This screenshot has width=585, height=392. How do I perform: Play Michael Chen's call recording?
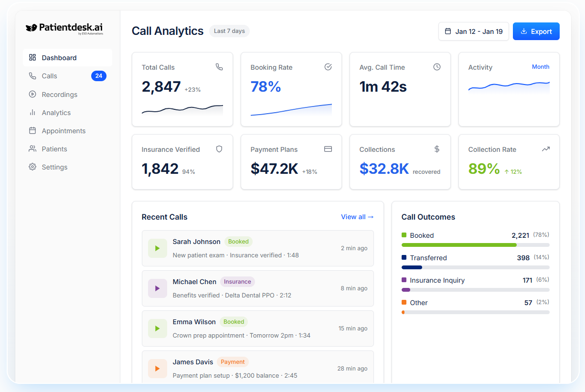[x=158, y=288]
